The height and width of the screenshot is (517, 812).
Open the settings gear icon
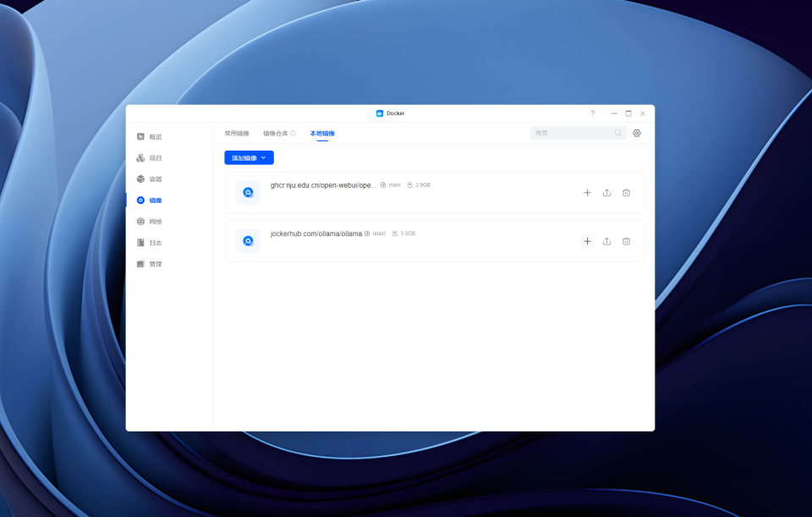click(637, 133)
